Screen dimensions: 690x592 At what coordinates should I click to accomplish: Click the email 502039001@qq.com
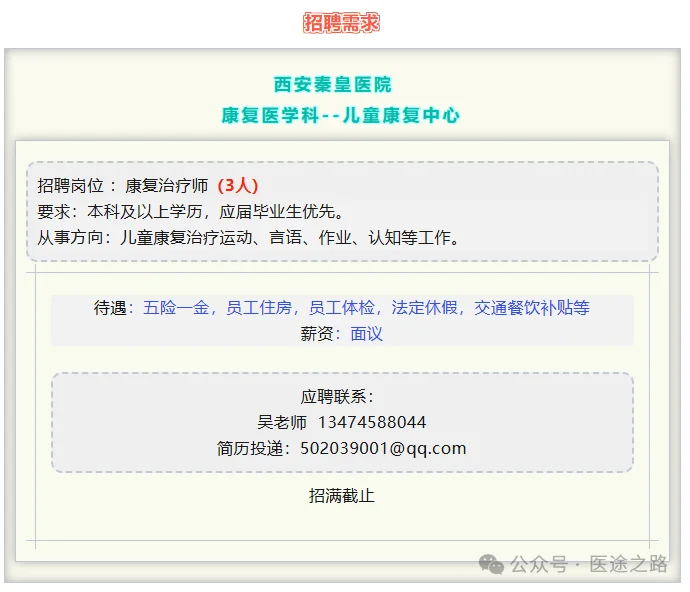click(383, 449)
